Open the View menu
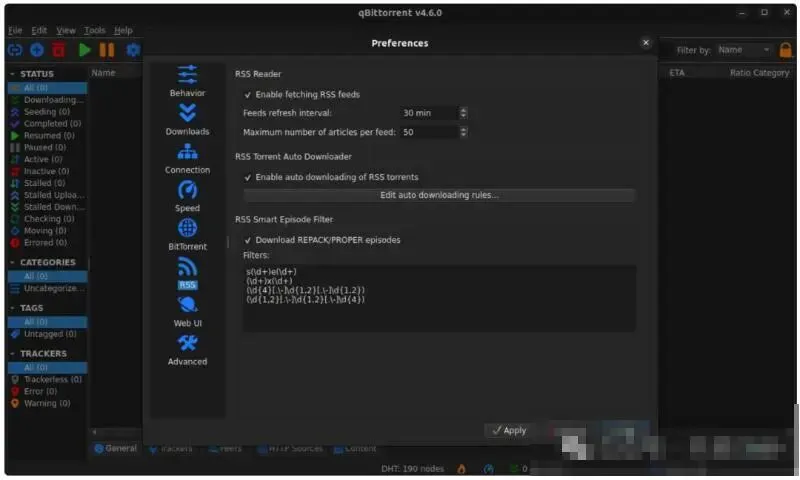This screenshot has height=480, width=800. tap(66, 31)
